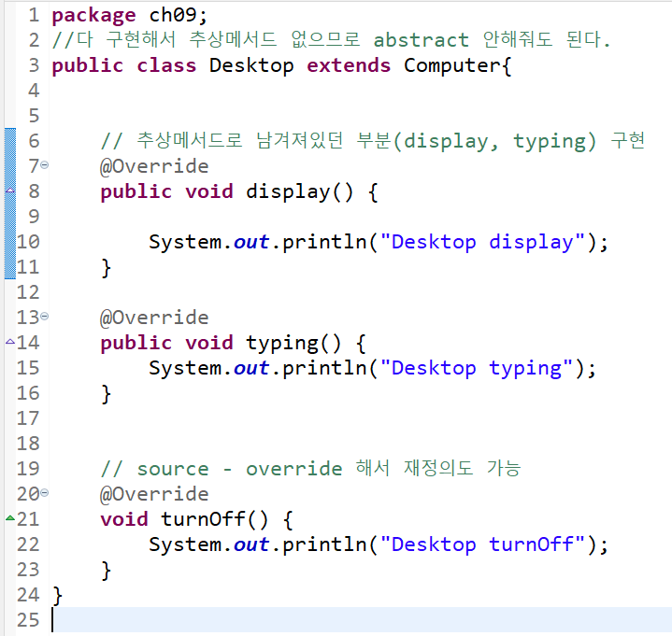672x636 pixels.
Task: Click the closing brace on line 24
Action: [x=57, y=596]
